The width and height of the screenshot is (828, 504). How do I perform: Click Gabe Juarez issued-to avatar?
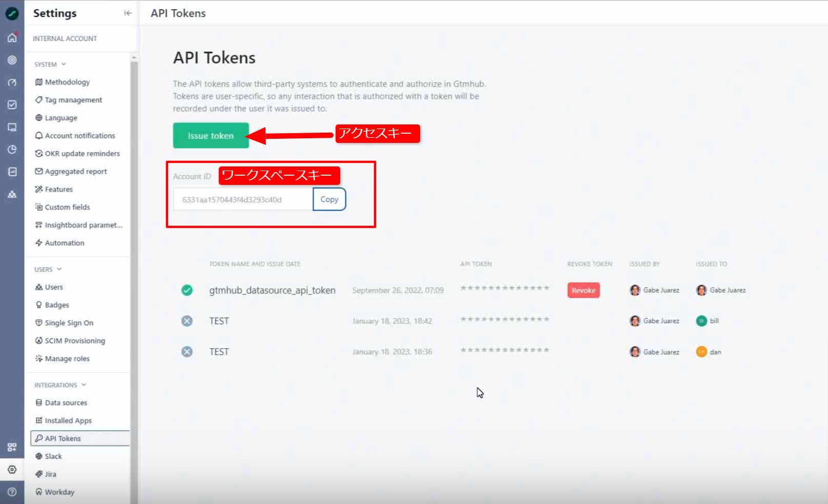701,290
